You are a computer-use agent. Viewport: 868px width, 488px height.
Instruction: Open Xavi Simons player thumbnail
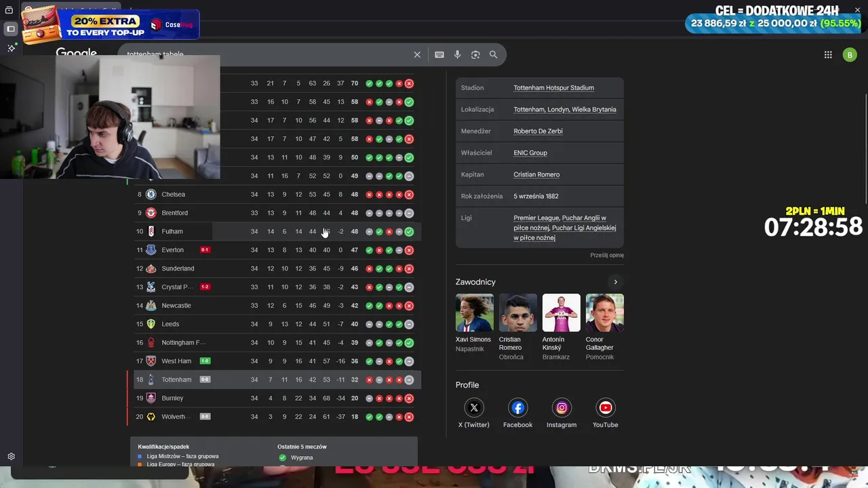click(475, 312)
